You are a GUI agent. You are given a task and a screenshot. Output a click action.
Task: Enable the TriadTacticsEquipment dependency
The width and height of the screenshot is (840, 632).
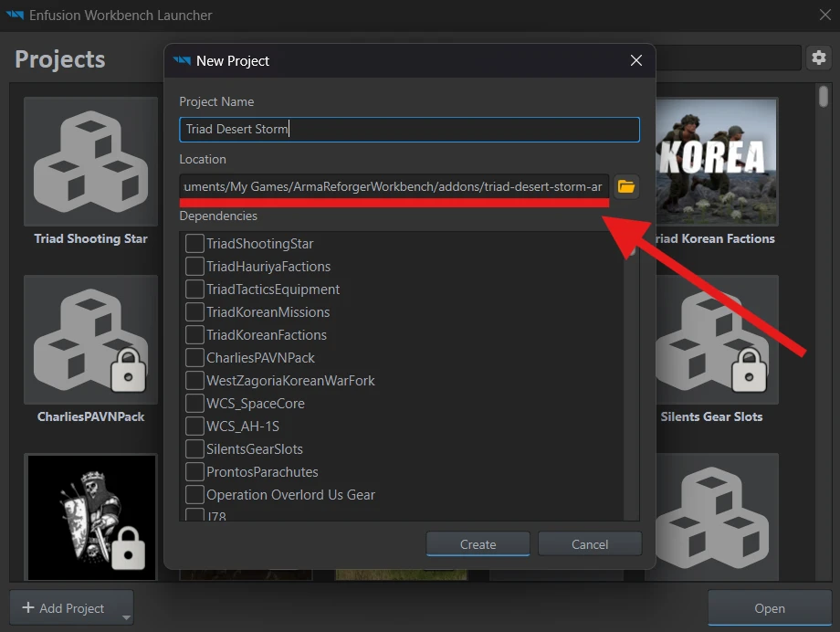click(x=194, y=289)
